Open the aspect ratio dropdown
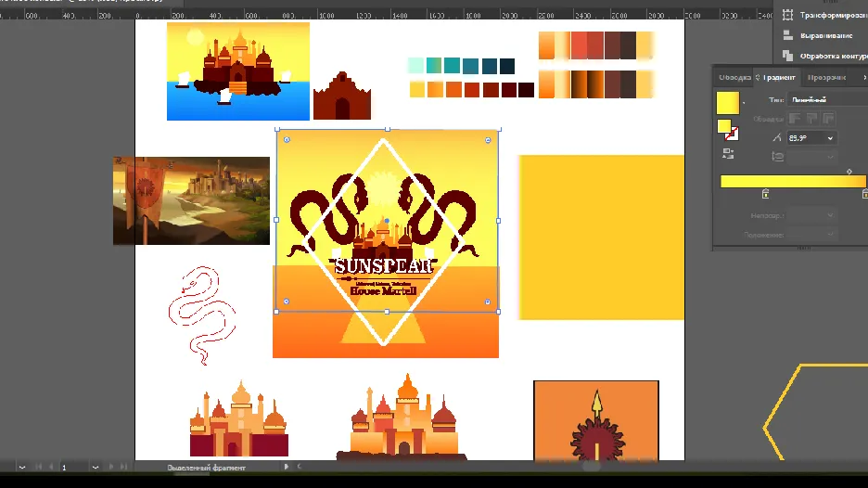The width and height of the screenshot is (868, 488). point(830,157)
